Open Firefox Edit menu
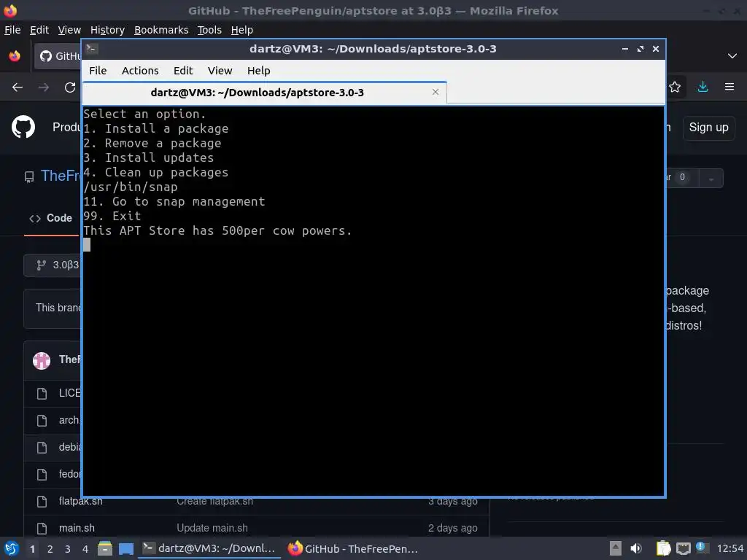747x560 pixels. pyautogui.click(x=39, y=30)
